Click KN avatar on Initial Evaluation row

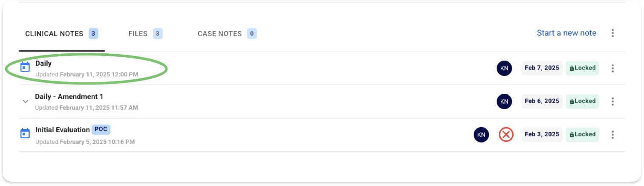click(x=481, y=135)
